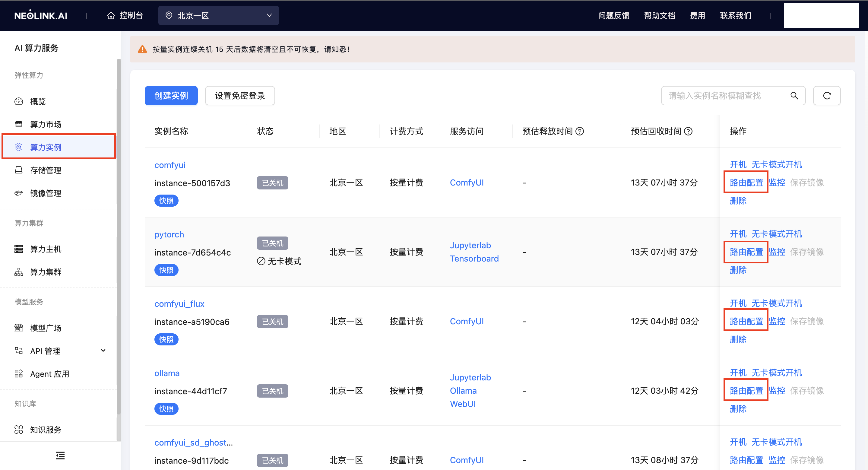Screen dimensions: 868x470
Task: Open 联系我们 in the top bar
Action: click(735, 15)
